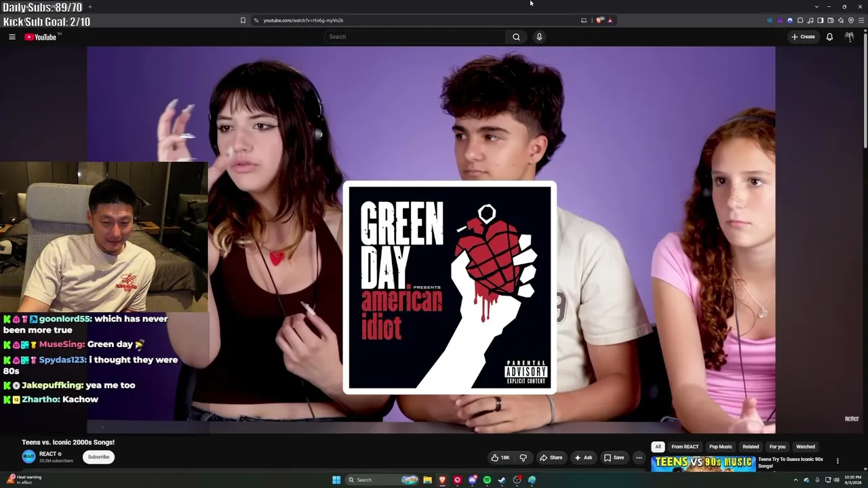Open Discord from the taskbar

473,480
